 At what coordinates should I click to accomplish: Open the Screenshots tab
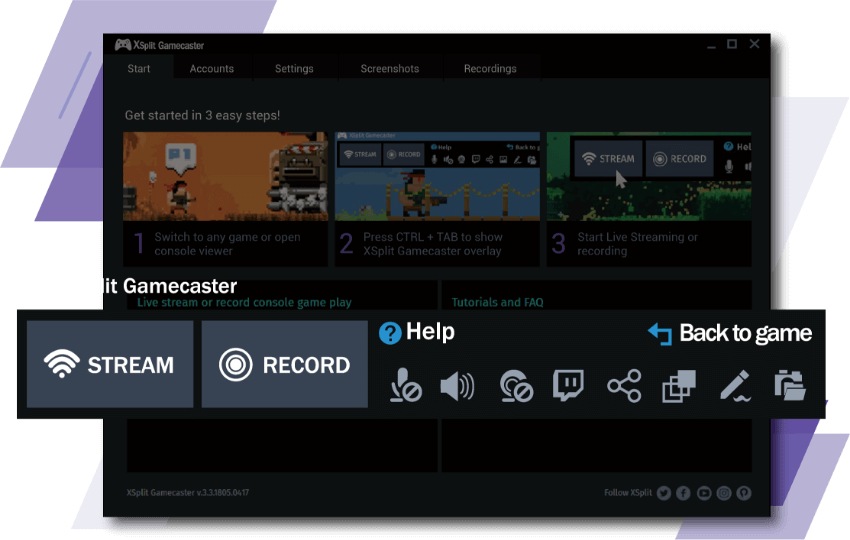click(390, 68)
